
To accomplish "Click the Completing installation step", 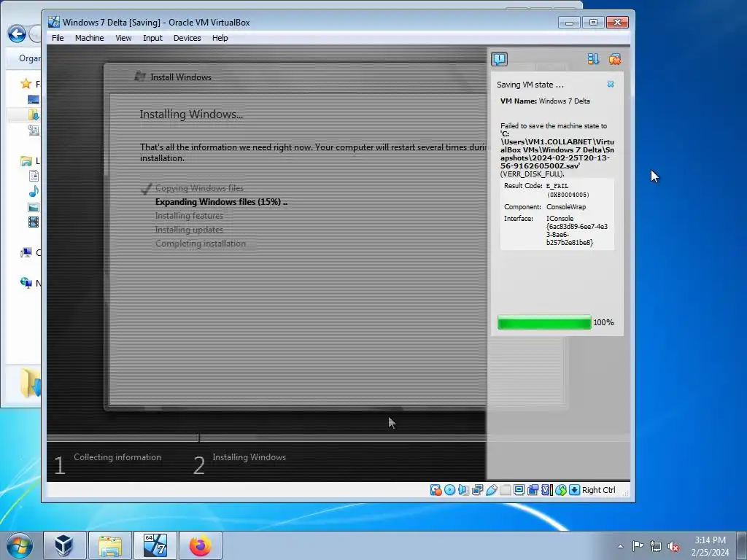I will coord(201,244).
